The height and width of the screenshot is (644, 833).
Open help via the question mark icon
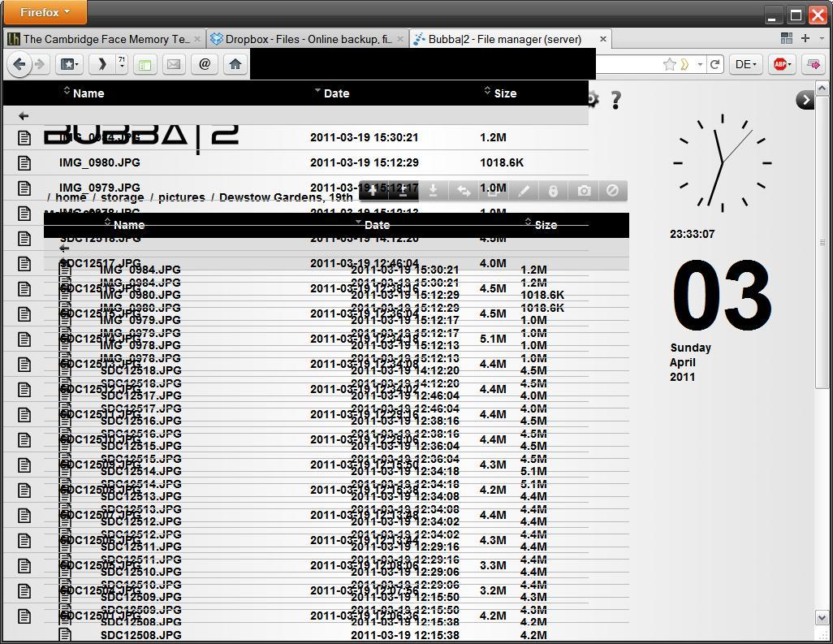(615, 100)
